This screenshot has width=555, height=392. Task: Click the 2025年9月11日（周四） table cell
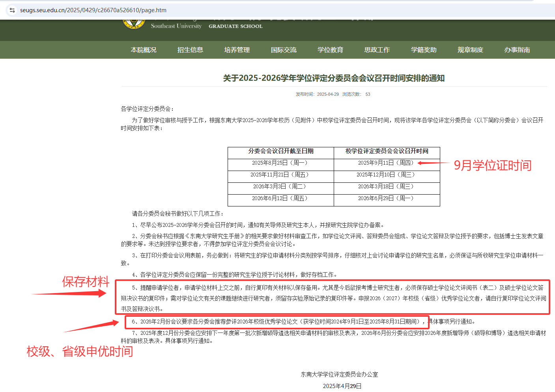pyautogui.click(x=386, y=163)
